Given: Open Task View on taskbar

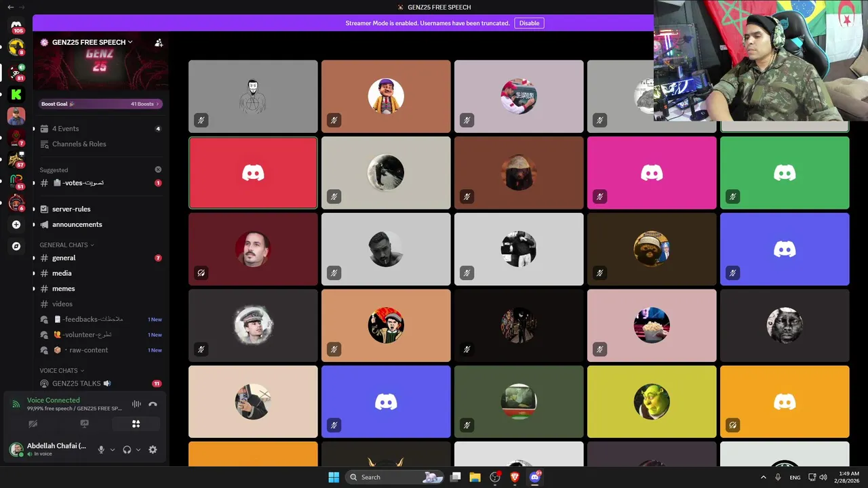Looking at the screenshot, I should (x=456, y=477).
